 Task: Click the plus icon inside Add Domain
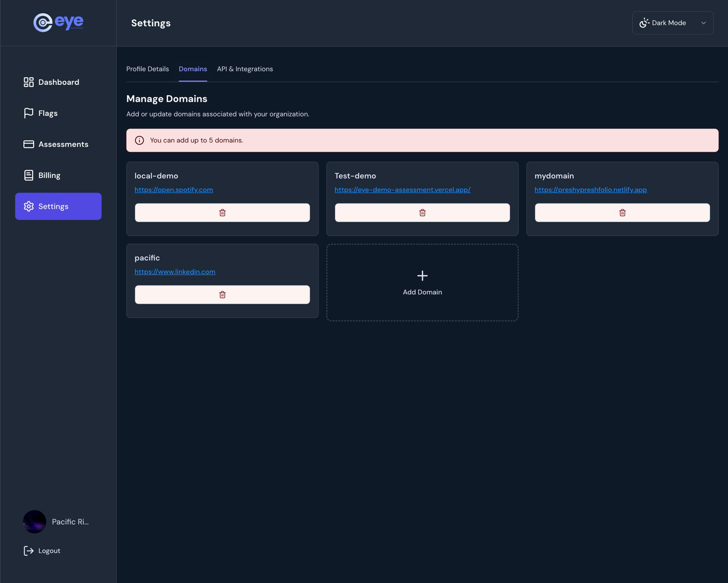(422, 276)
